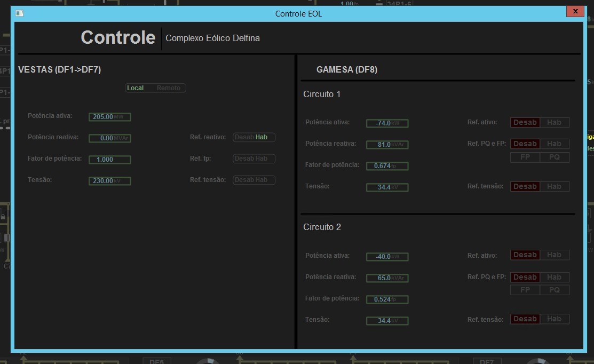Click Circuito 1 Potência ativa -74.0 kW field
594x364 pixels.
pyautogui.click(x=387, y=123)
